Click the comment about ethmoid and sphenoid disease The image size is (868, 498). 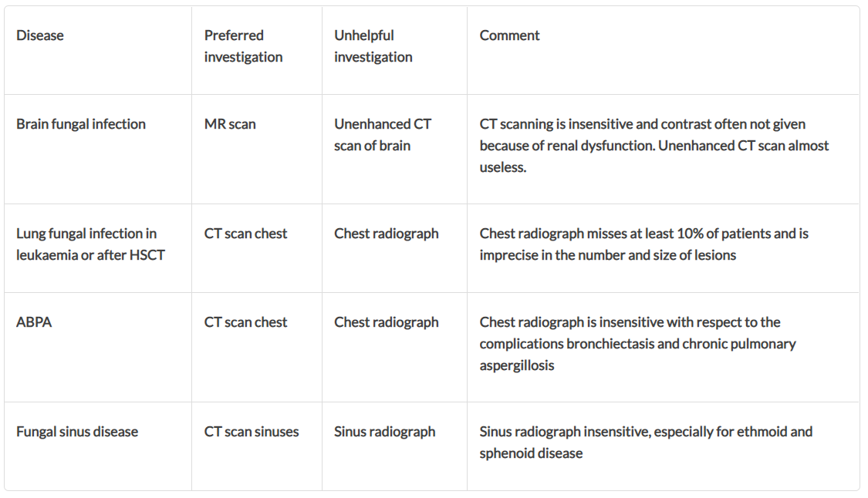click(646, 442)
